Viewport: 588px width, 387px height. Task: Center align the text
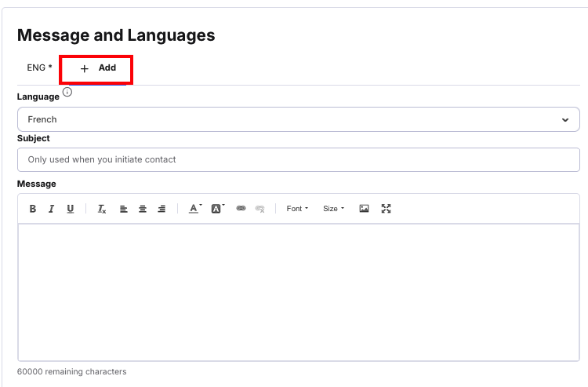[x=143, y=209]
